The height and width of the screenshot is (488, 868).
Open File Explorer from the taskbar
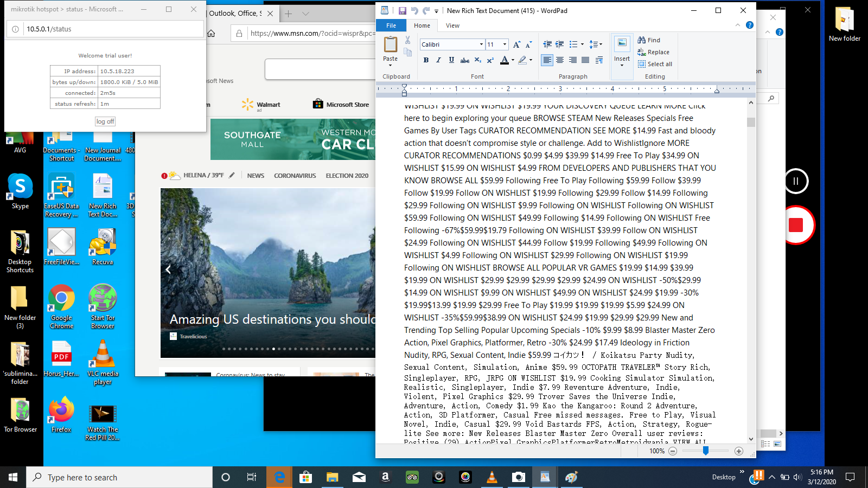point(332,477)
